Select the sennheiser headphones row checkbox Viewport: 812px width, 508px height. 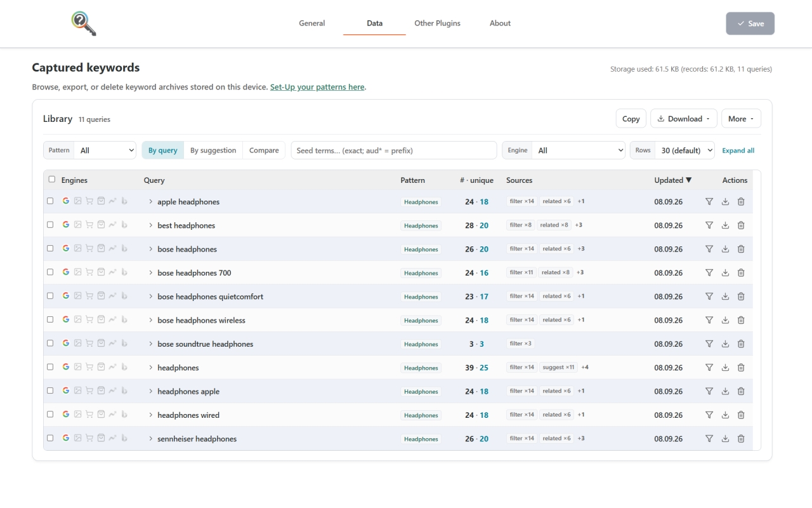tap(50, 438)
